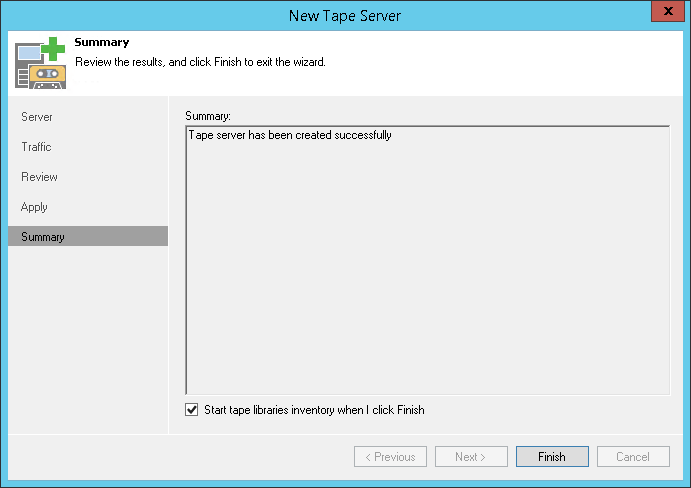Click the 'Review the results' instruction text
Screen dimensions: 691x488
click(x=200, y=62)
